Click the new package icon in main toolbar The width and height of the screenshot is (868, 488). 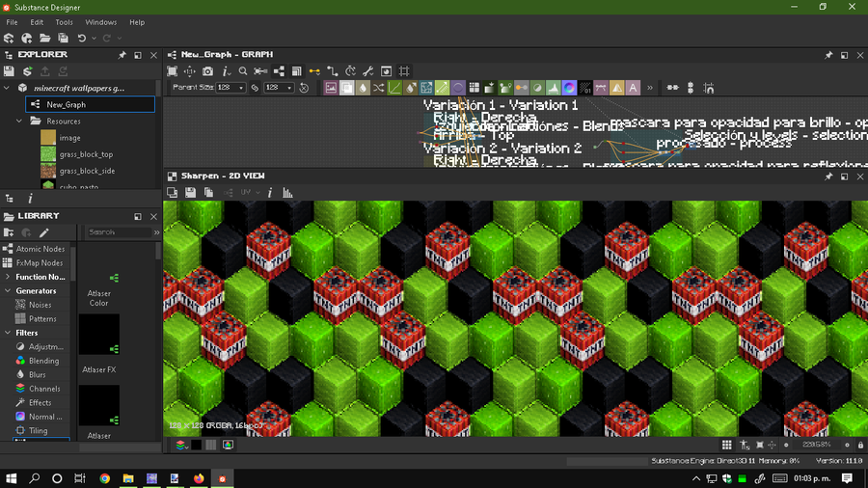pos(9,39)
